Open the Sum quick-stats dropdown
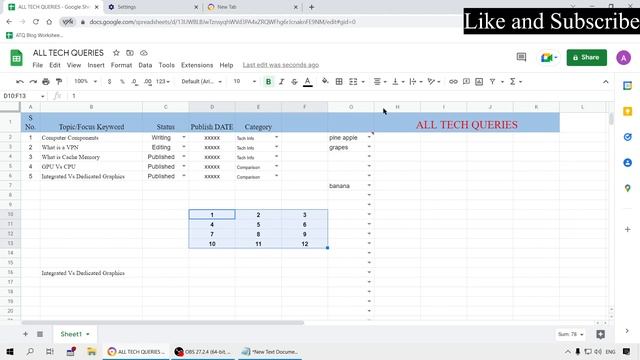The width and height of the screenshot is (640, 360). [570, 334]
